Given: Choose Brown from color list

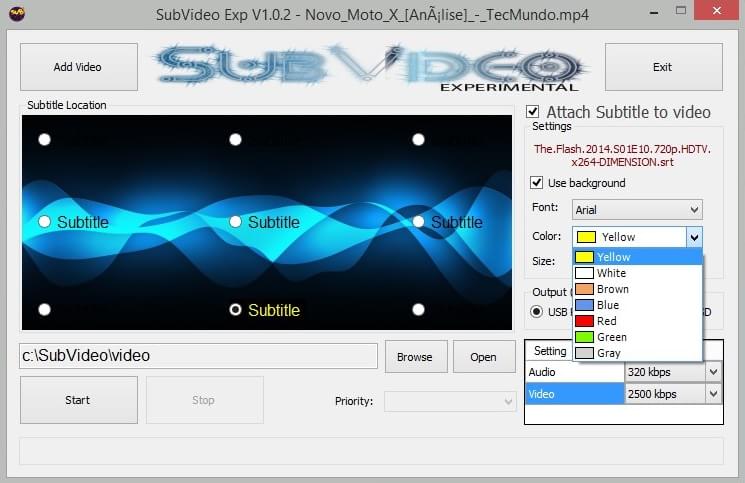Looking at the screenshot, I should coord(638,289).
